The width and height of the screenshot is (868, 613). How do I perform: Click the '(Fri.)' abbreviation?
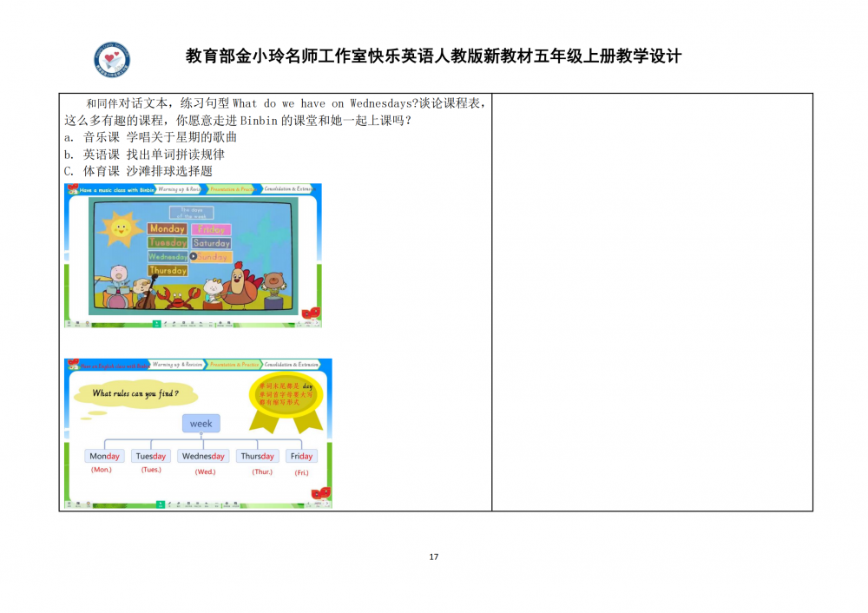(302, 473)
